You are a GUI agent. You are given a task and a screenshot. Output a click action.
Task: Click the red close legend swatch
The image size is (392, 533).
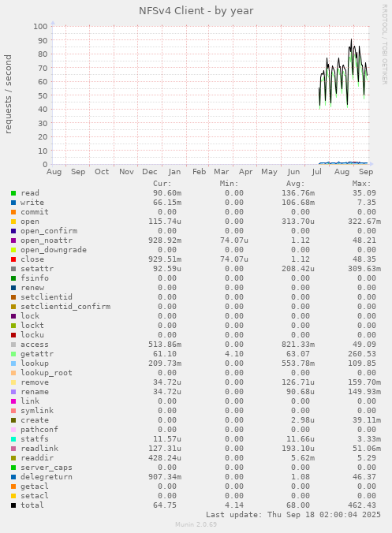[13, 259]
